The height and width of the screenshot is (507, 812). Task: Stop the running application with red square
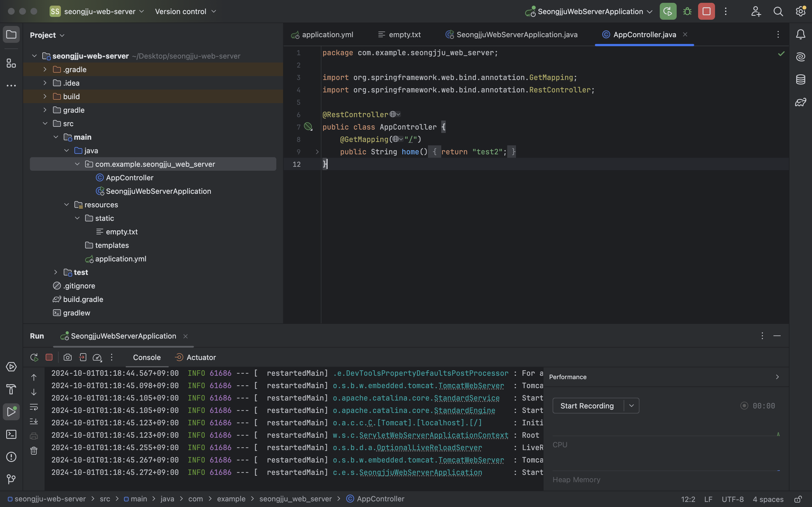point(706,11)
